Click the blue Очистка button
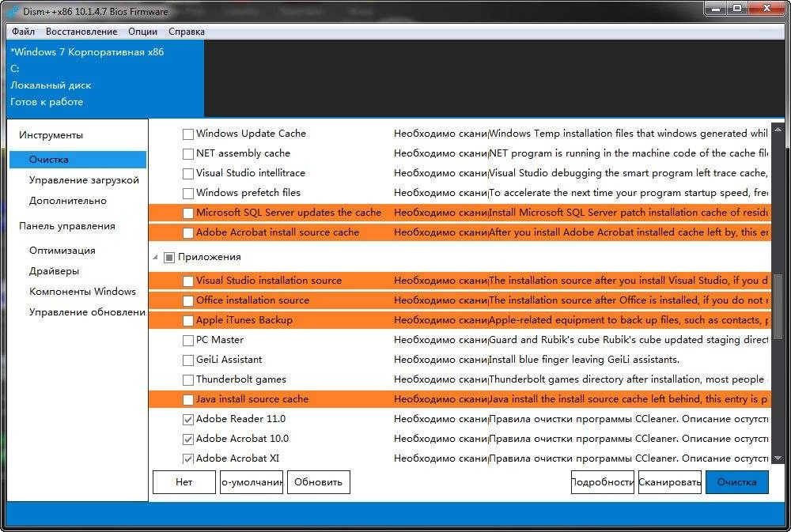This screenshot has width=791, height=532. point(737,482)
